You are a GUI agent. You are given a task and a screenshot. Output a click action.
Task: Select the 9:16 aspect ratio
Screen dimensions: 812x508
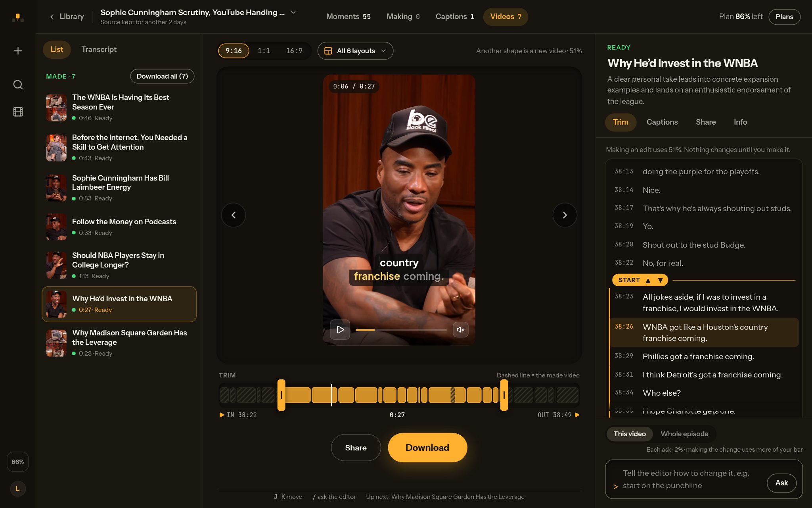234,51
